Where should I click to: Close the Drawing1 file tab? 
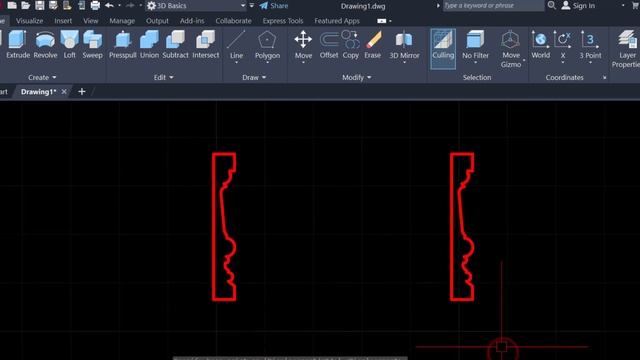[x=64, y=92]
